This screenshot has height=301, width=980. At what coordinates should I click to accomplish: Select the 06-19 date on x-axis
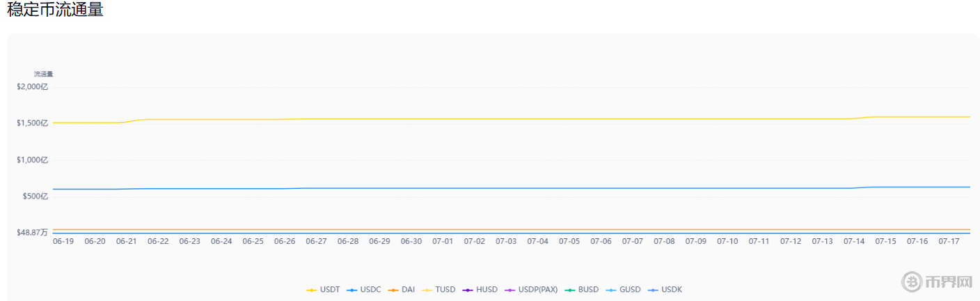63,241
